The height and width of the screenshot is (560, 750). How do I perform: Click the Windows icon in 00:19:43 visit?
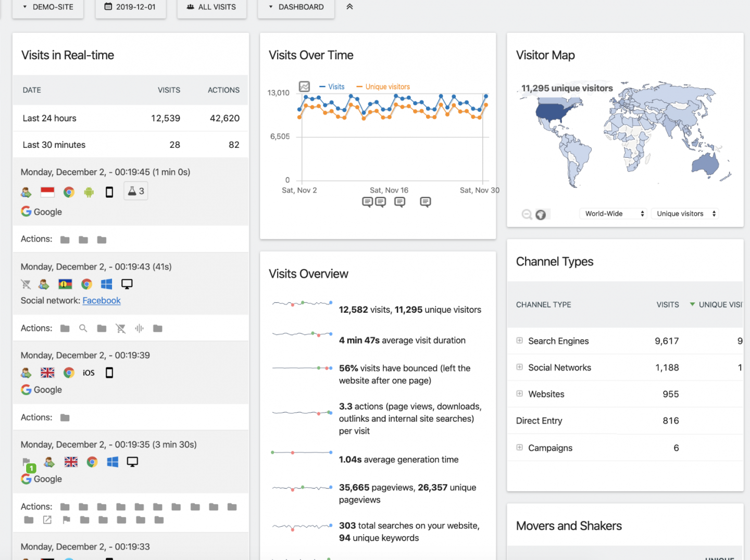[107, 284]
